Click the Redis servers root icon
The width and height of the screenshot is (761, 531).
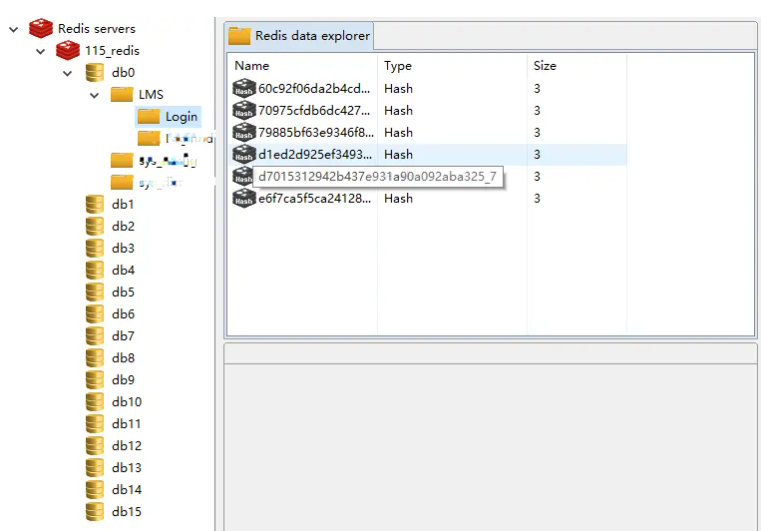pos(41,29)
